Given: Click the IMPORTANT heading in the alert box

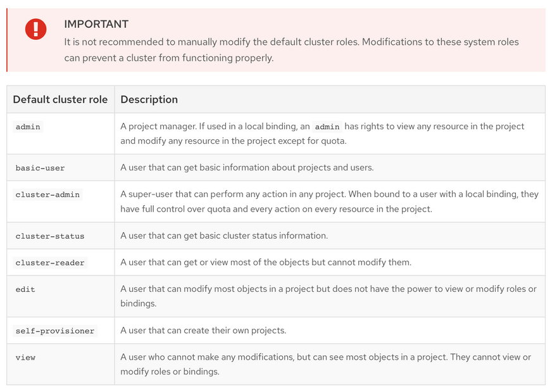Looking at the screenshot, I should click(96, 24).
